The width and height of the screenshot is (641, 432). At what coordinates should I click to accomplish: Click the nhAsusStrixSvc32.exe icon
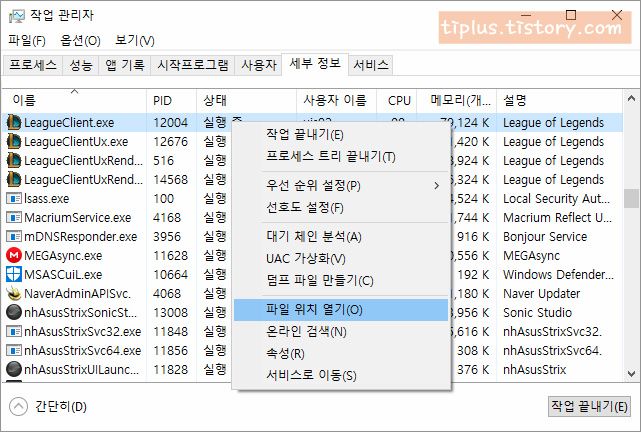(14, 331)
